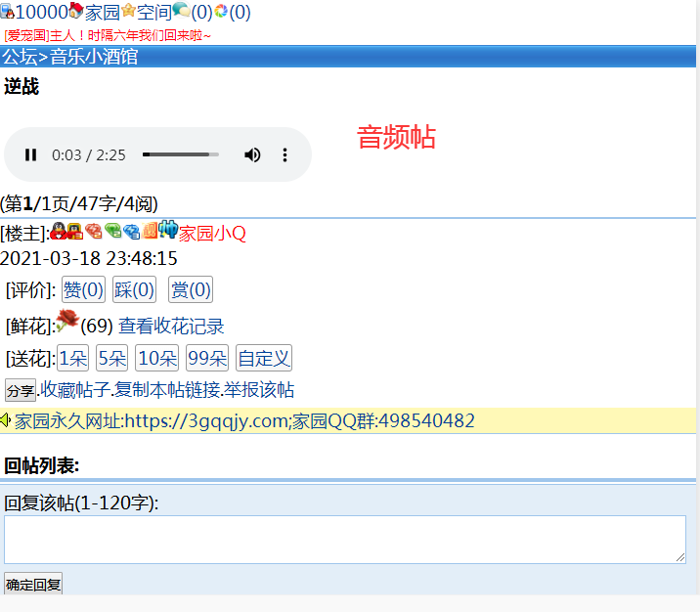Click the audio progress seek bar
This screenshot has width=700, height=612.
(x=180, y=154)
